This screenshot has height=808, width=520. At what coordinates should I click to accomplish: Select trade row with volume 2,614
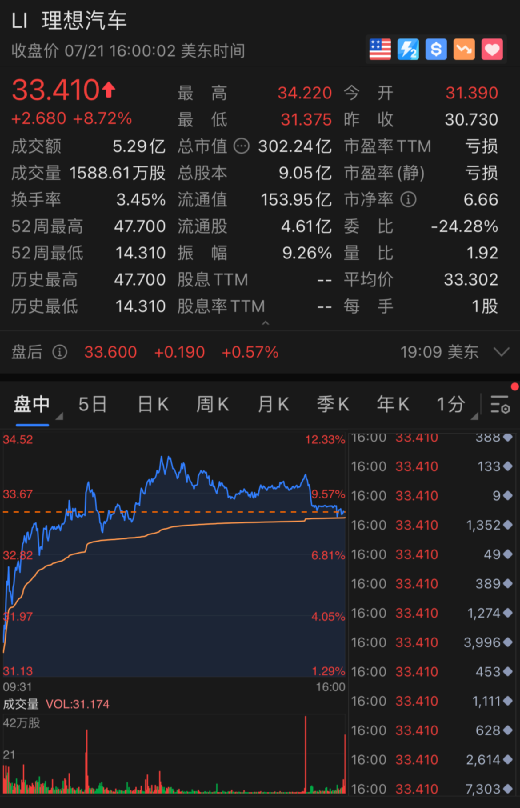pyautogui.click(x=432, y=760)
